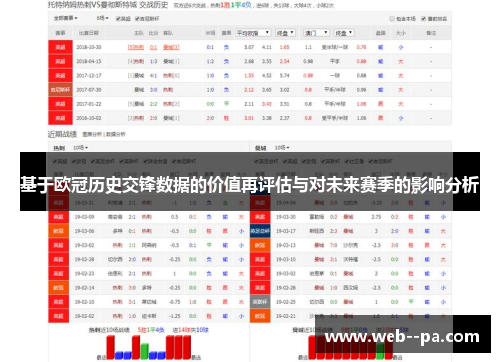Open the 10场 dropdown next to 热刺
Screen dimensions: 500x362
tap(80, 147)
